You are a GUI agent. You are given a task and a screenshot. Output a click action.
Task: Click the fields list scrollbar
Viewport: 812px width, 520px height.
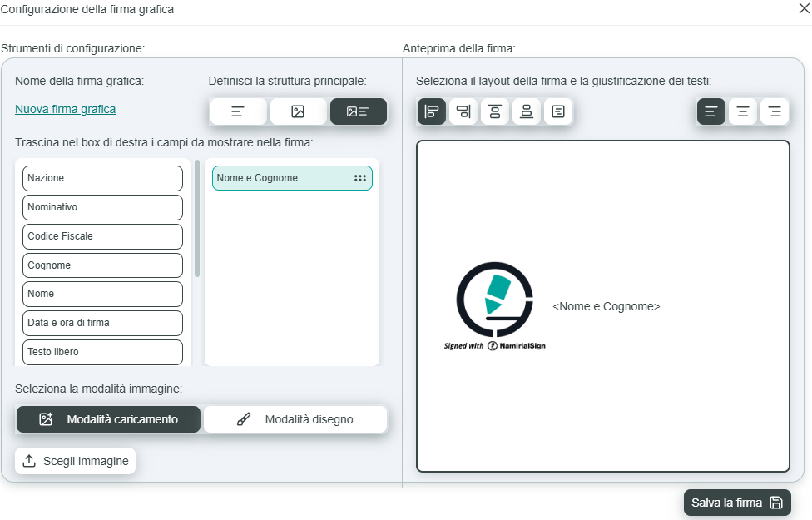(197, 219)
